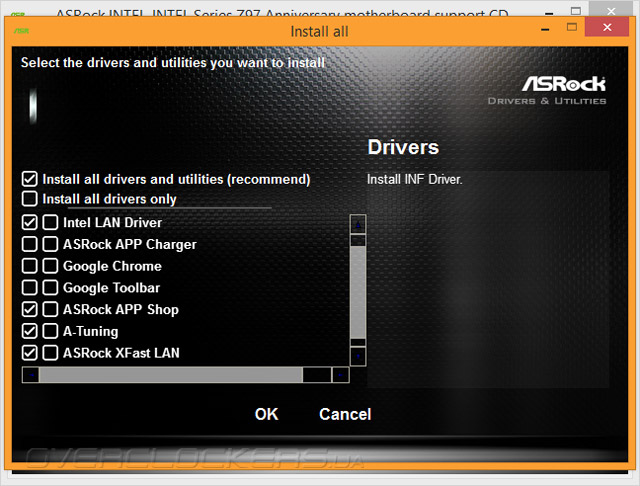Uncheck Install all drivers and utilities
Image resolution: width=640 pixels, height=486 pixels.
[30, 179]
